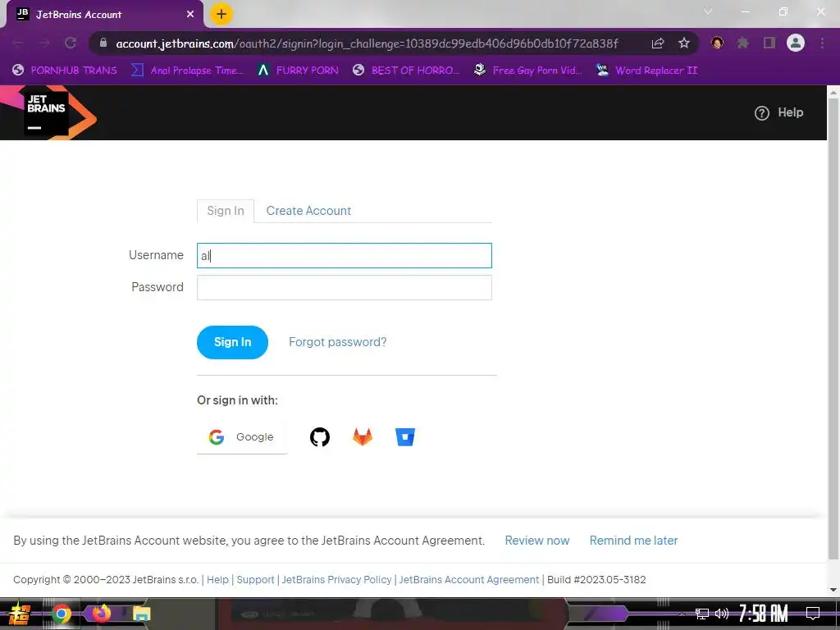Sign in with GitHub icon
840x630 pixels.
click(x=320, y=437)
